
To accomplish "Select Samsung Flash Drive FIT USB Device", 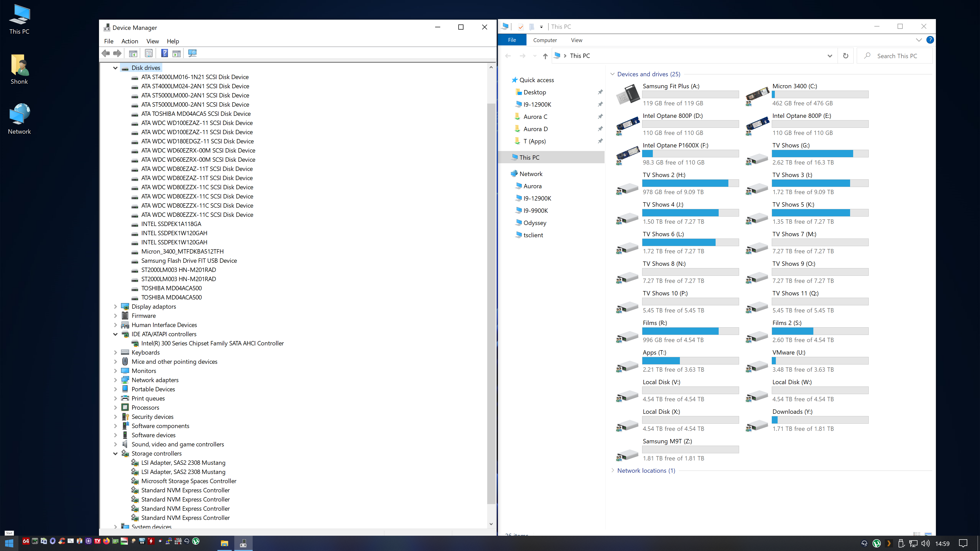I will coord(189,260).
